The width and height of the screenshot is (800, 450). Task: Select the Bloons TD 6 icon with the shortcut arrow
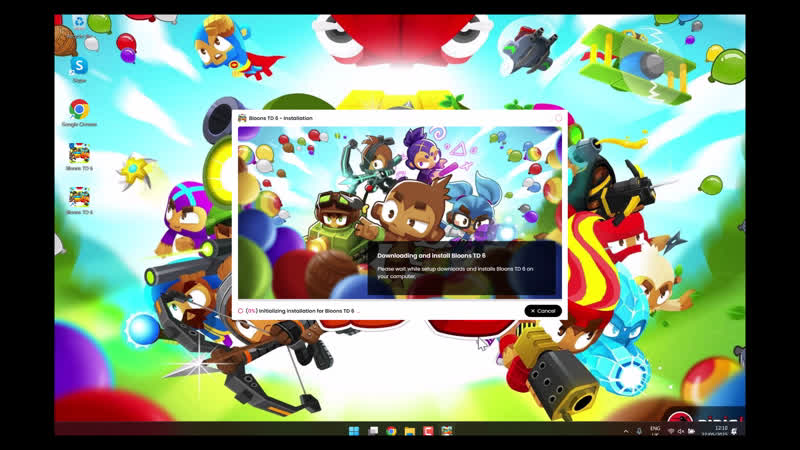pyautogui.click(x=79, y=201)
